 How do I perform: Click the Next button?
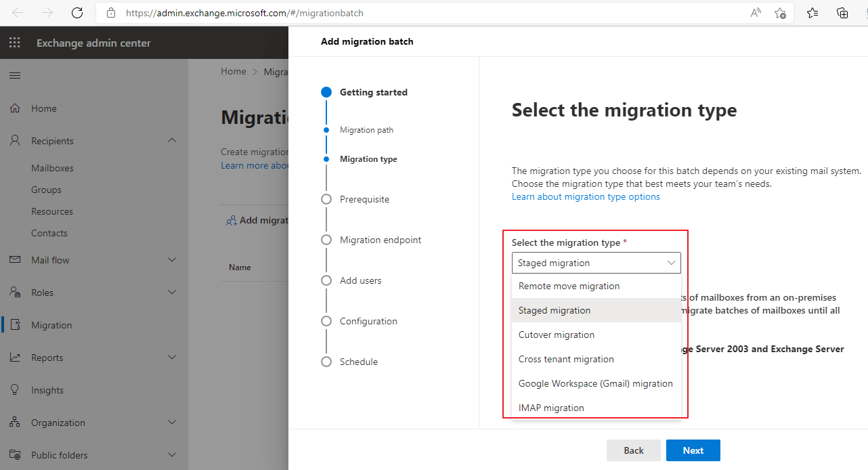point(693,450)
